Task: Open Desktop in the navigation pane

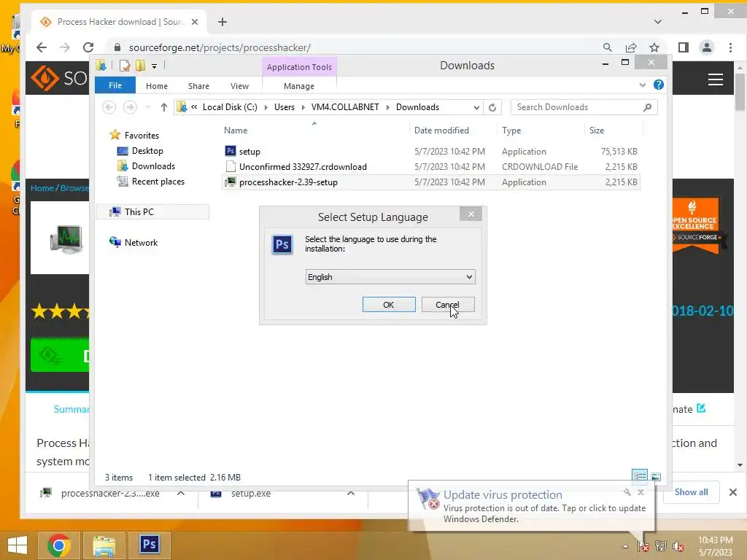Action: click(147, 151)
